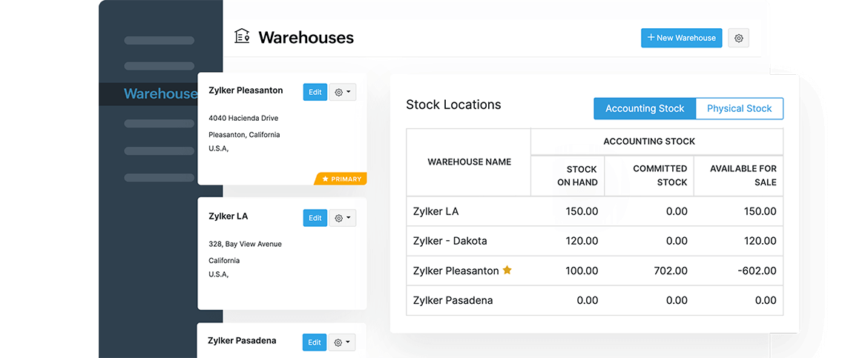Edit the Zylker LA warehouse
The width and height of the screenshot is (868, 358).
315,218
